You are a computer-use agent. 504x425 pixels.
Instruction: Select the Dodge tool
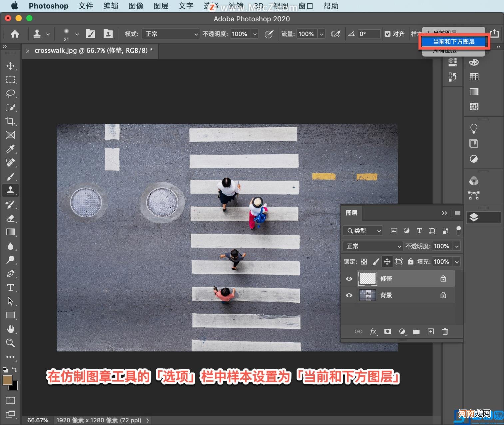[x=10, y=260]
